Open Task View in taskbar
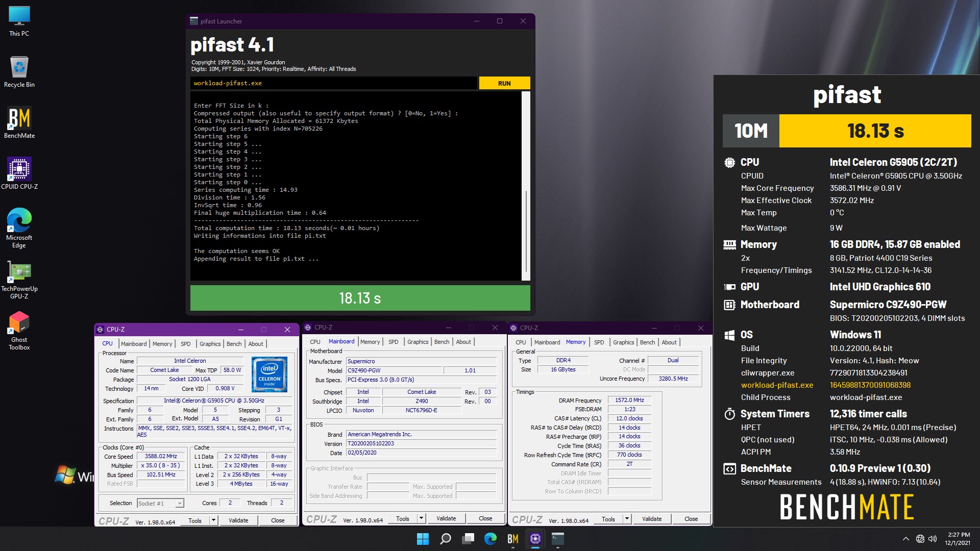The height and width of the screenshot is (551, 980). [468, 539]
